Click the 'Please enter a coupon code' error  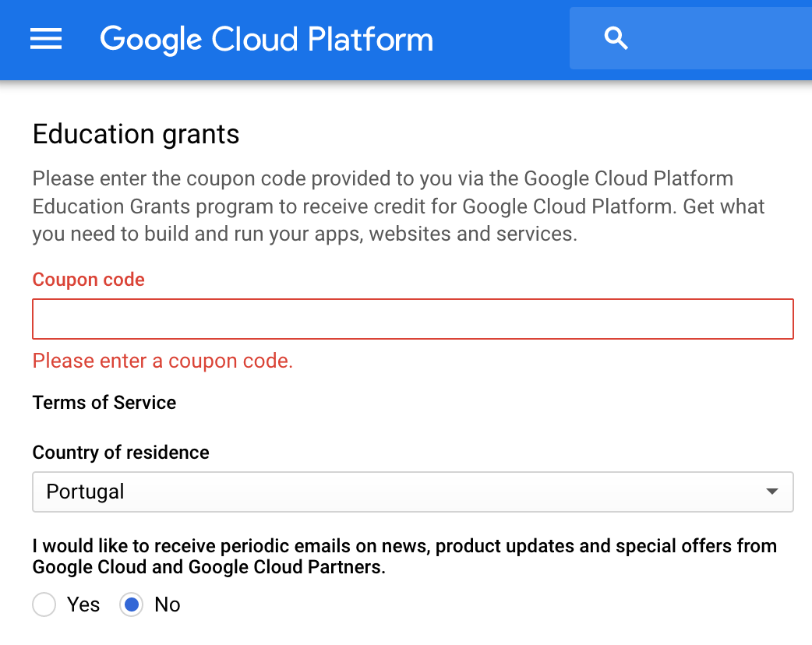tap(163, 361)
